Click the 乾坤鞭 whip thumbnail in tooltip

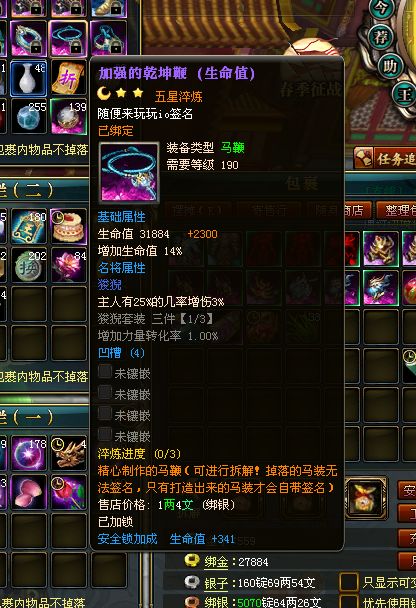pos(129,172)
